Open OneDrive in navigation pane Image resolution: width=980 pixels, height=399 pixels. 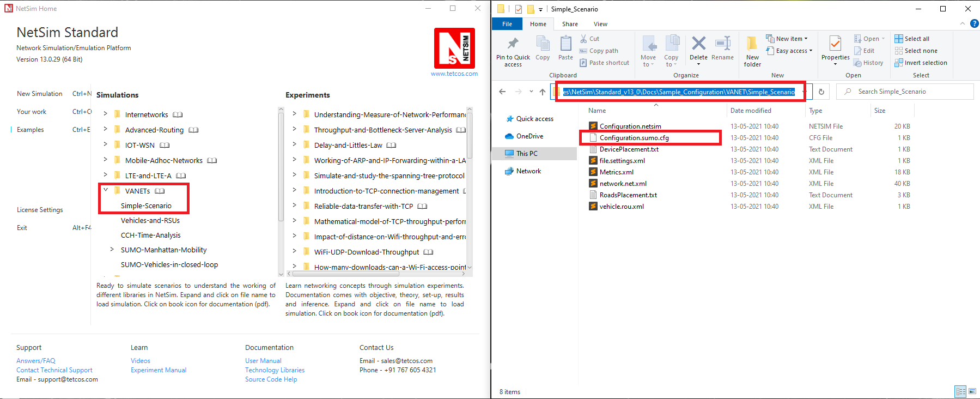(x=529, y=136)
